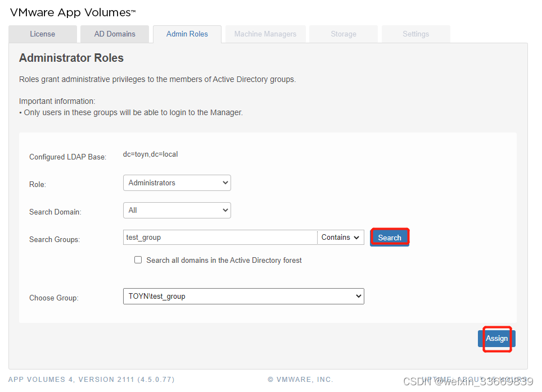Viewport: 542px width, 392px height.
Task: Click the search all domains label
Action: [x=224, y=261]
